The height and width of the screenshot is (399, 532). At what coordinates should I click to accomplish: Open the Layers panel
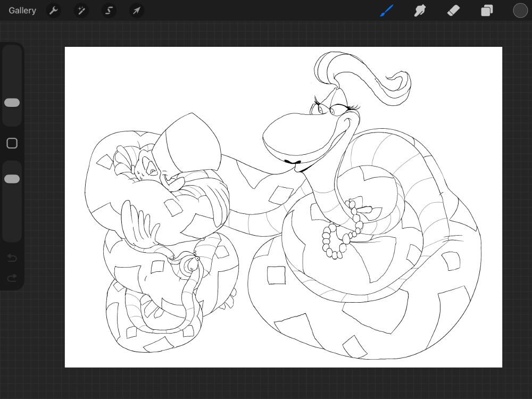pos(487,11)
